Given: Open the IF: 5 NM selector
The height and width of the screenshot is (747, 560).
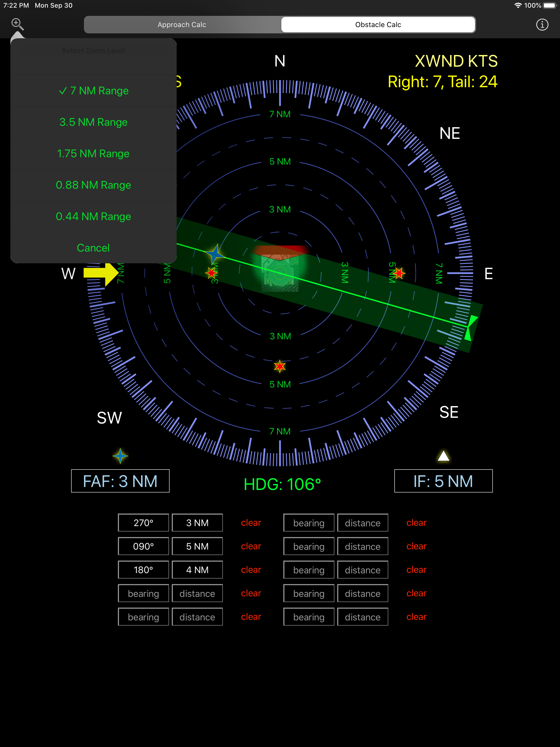Looking at the screenshot, I should tap(443, 481).
